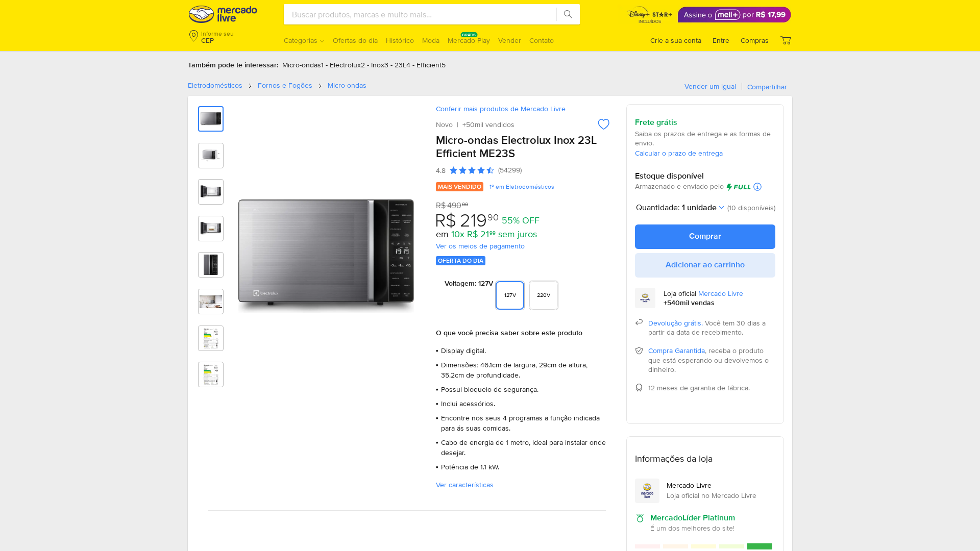Click Calcular o prazo de entrega

tap(678, 154)
